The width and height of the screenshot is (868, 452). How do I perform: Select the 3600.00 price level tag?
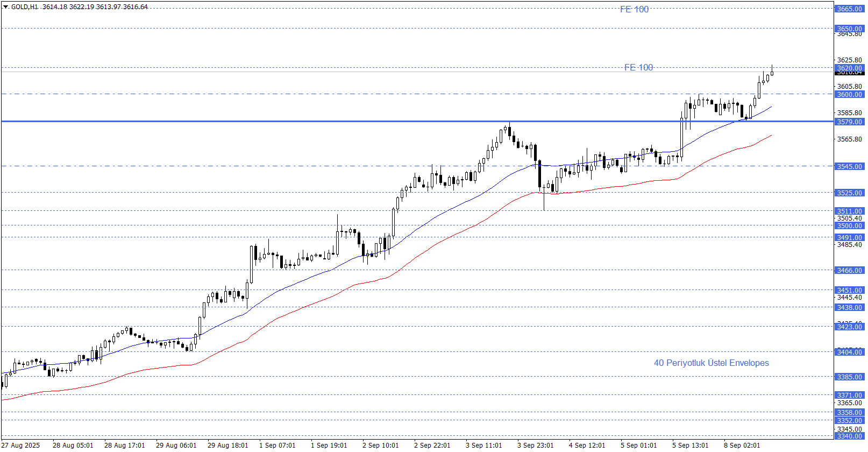click(849, 94)
